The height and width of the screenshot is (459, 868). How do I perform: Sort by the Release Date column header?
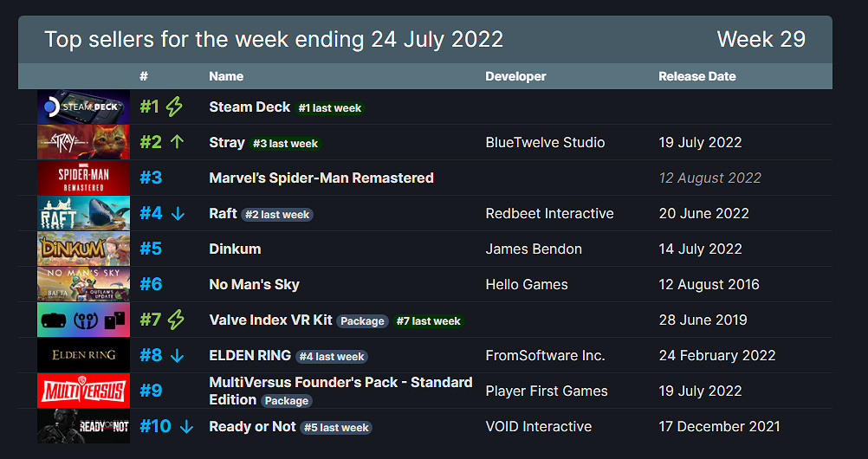pos(696,76)
